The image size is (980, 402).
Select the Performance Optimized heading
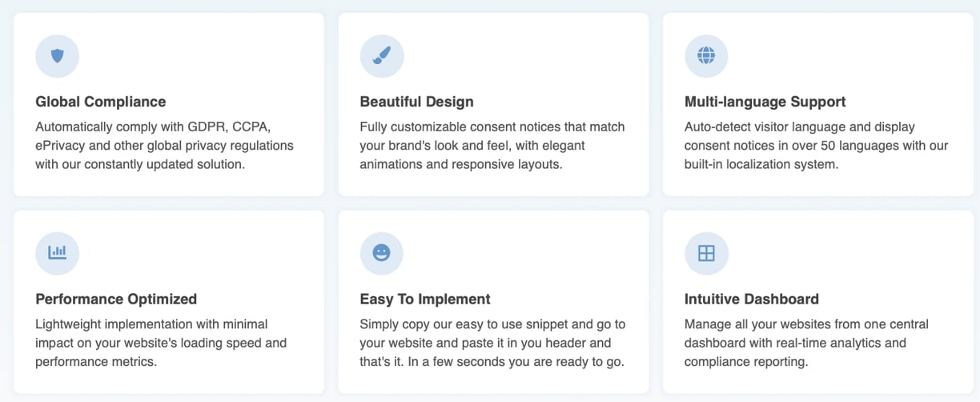tap(116, 299)
